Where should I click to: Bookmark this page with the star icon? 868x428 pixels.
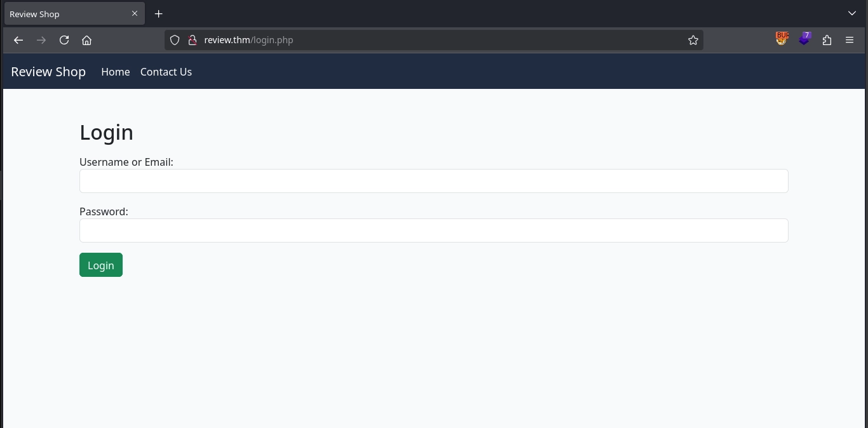coord(693,40)
